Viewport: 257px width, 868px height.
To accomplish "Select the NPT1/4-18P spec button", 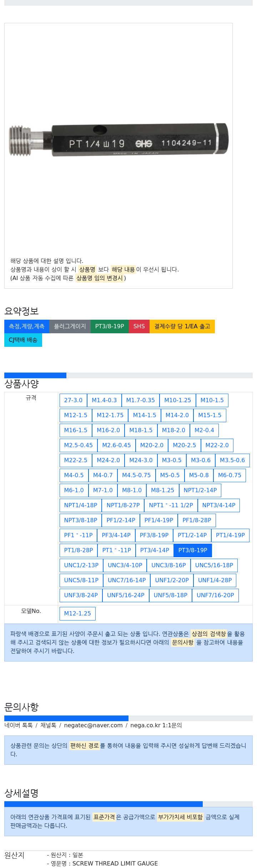I will (x=81, y=505).
